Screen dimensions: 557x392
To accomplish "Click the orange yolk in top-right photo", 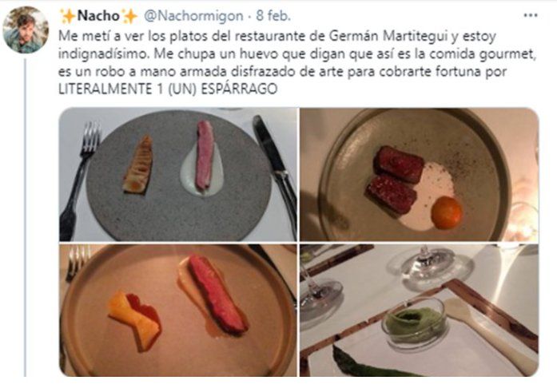I will 447,212.
